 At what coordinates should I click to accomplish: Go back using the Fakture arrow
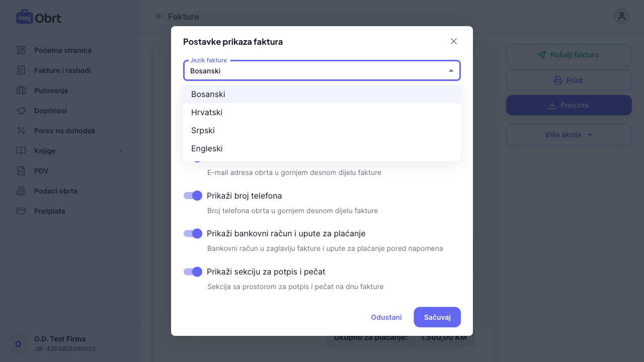click(x=159, y=17)
